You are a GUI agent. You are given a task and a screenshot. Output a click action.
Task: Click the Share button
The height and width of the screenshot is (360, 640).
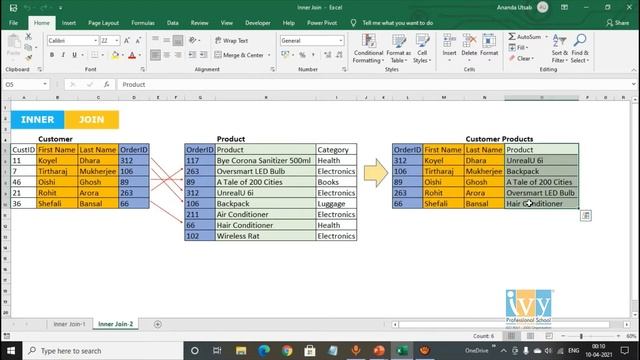[617, 23]
